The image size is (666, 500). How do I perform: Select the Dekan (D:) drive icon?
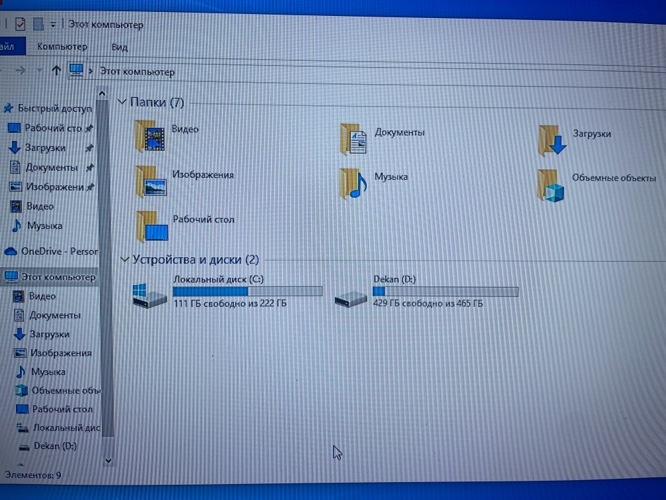(350, 297)
